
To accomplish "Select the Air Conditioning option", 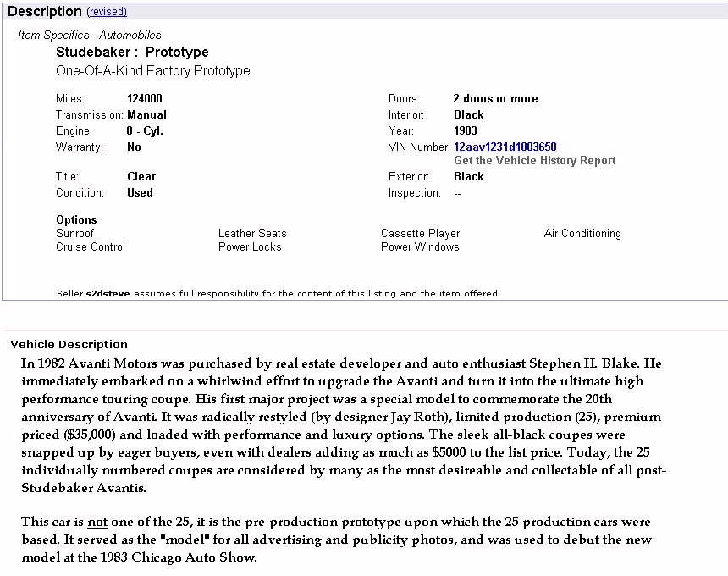I will (x=582, y=233).
